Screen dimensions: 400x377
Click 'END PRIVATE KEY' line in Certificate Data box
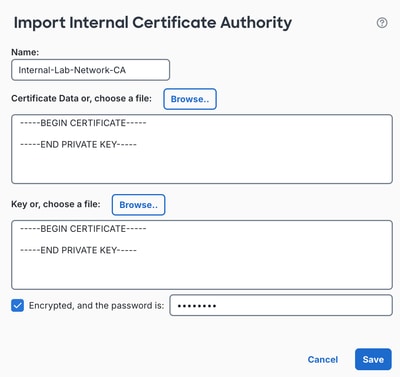78,144
